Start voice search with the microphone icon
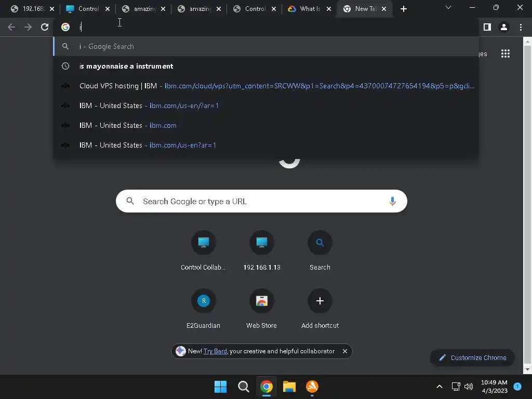 point(392,201)
